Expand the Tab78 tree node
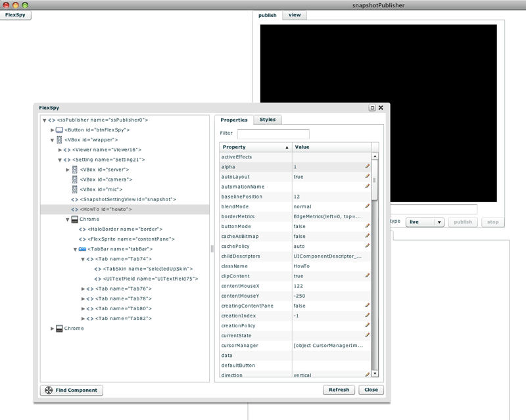 click(x=84, y=298)
